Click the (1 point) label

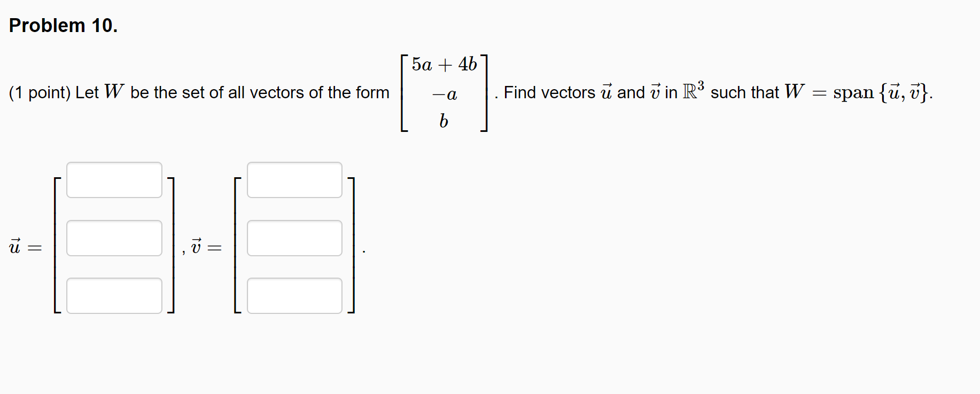40,92
